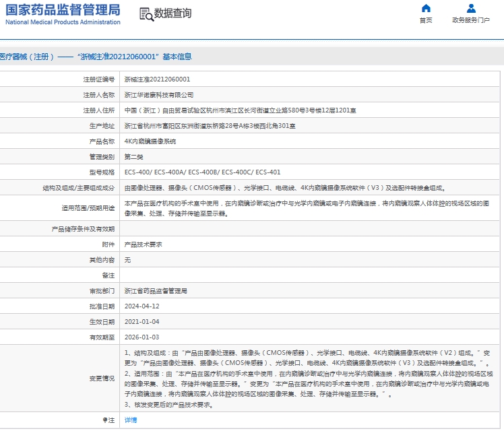Click the 审批部门 row label

coord(102,291)
